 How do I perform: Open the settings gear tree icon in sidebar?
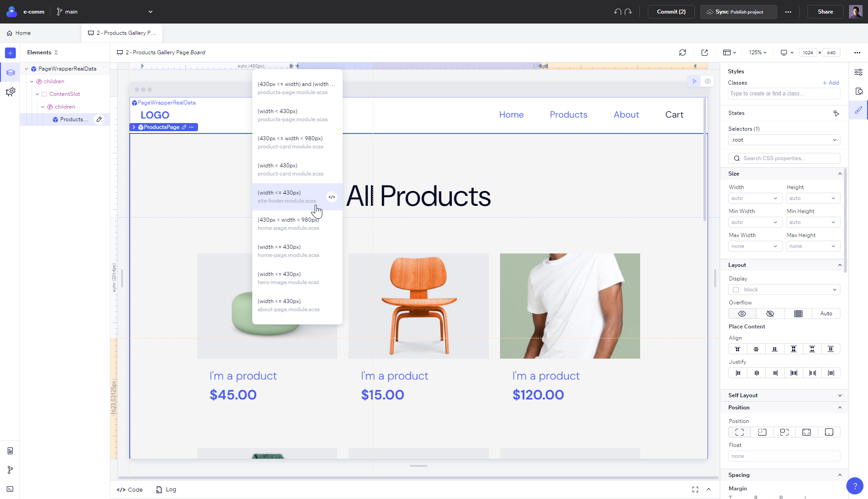click(x=10, y=92)
